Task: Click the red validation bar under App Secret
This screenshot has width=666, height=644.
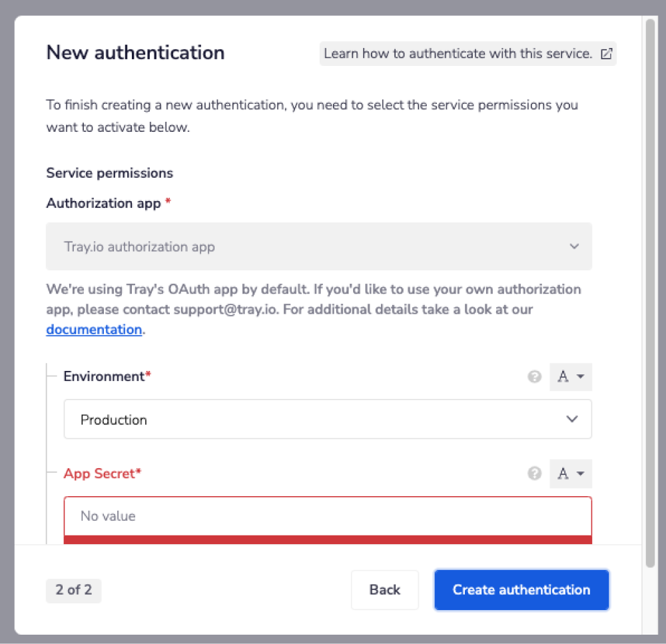Action: (x=328, y=541)
